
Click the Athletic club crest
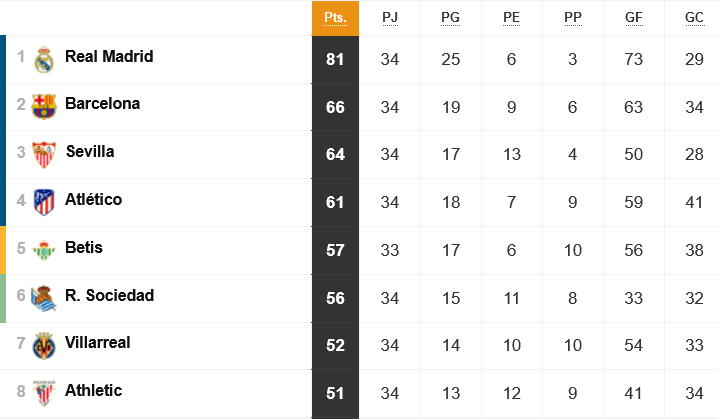(44, 393)
